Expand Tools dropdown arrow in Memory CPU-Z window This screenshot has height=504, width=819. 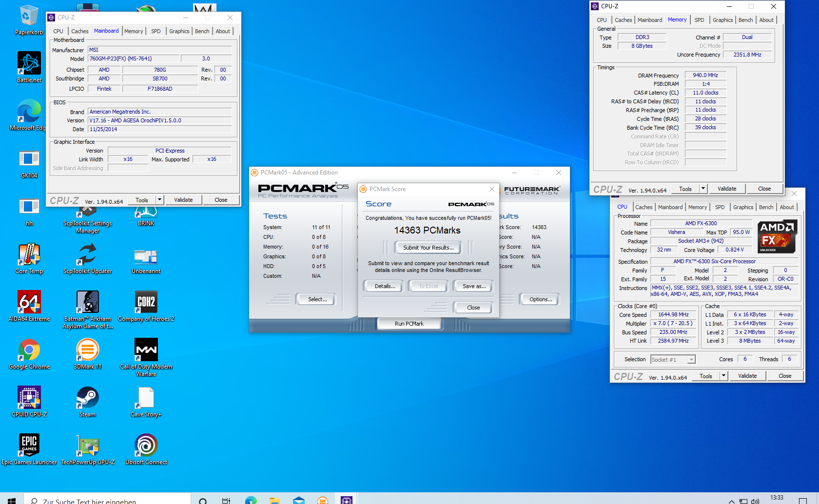click(703, 189)
